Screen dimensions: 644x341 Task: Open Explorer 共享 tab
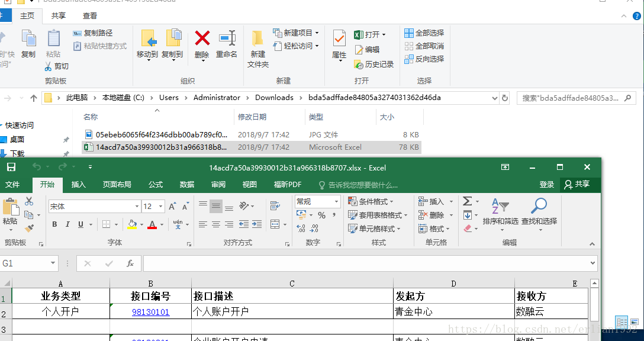pos(59,15)
